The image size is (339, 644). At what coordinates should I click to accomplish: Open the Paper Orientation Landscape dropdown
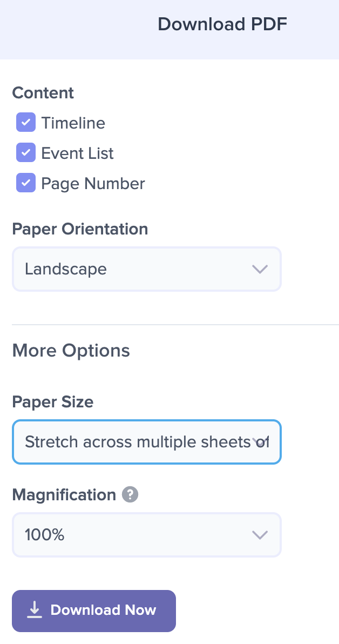[x=146, y=269]
